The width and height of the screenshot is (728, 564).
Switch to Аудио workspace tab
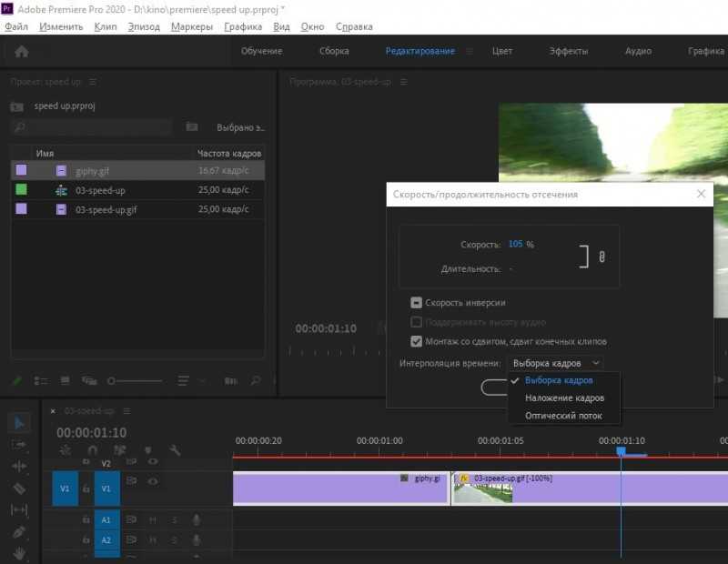click(x=638, y=51)
